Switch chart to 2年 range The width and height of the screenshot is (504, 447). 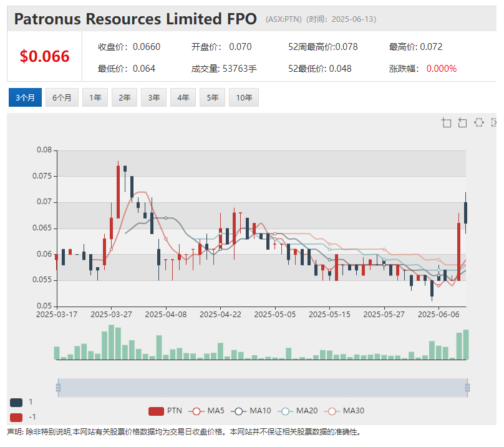click(124, 97)
